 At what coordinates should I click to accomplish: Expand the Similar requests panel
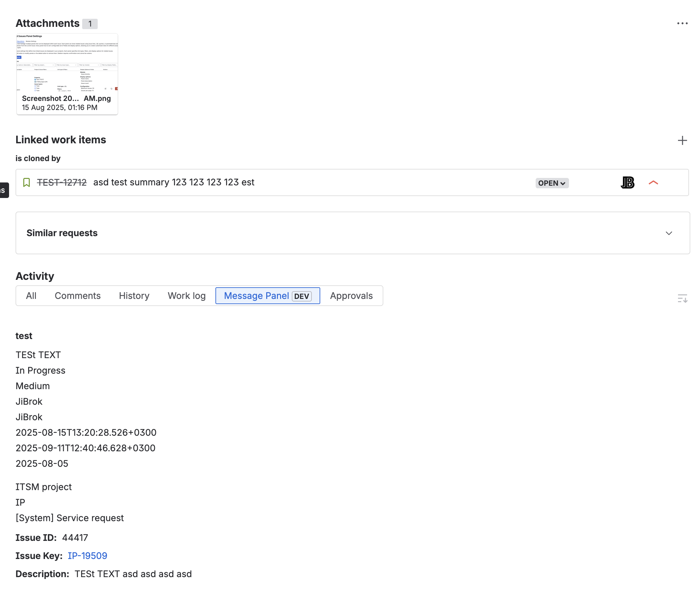[669, 233]
